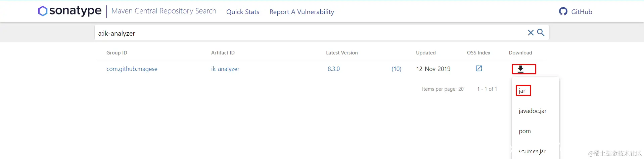This screenshot has width=644, height=159.
Task: Click the Artifact ID column header
Action: point(223,53)
